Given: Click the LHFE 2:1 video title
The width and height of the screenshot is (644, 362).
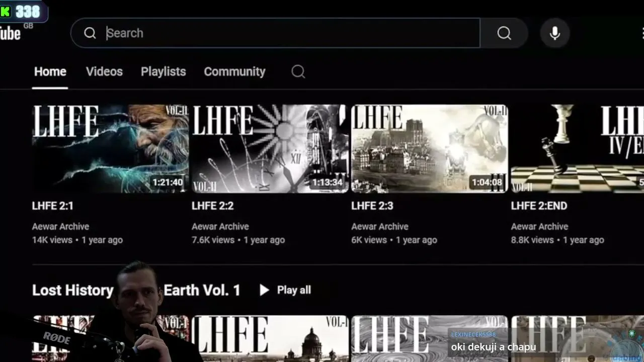Looking at the screenshot, I should [53, 206].
